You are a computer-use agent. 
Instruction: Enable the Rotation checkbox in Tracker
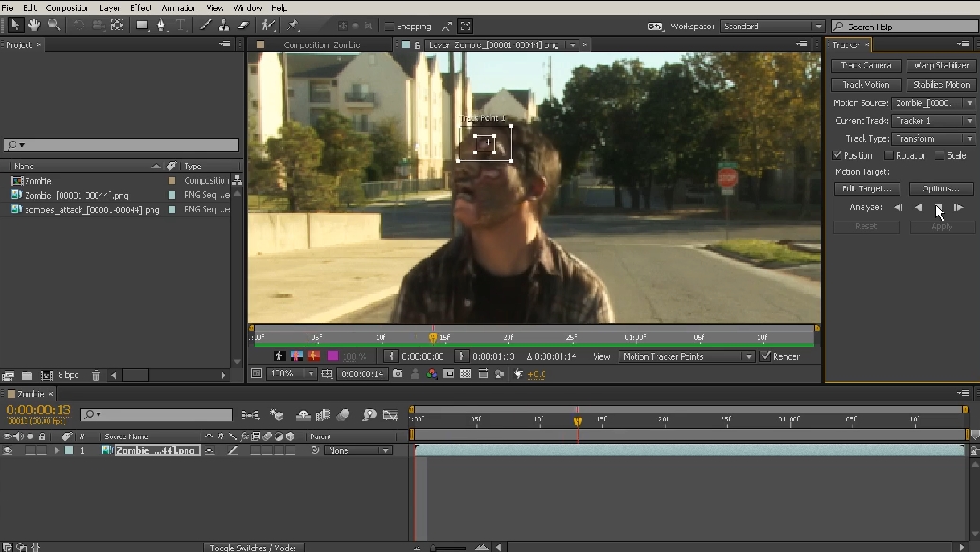click(889, 155)
